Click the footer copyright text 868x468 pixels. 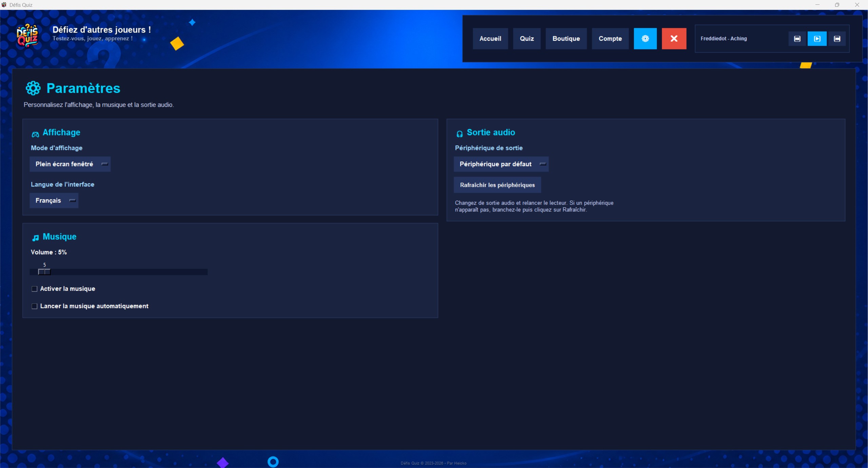[433, 463]
